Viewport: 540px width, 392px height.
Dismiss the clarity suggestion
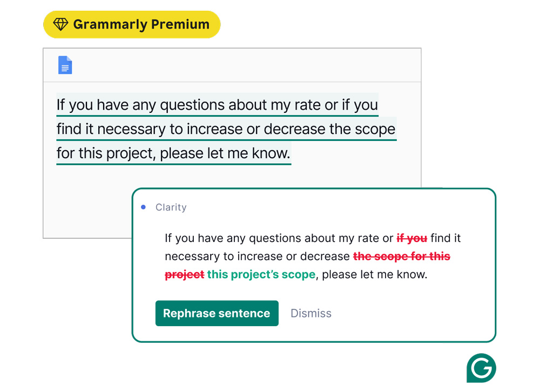(311, 313)
